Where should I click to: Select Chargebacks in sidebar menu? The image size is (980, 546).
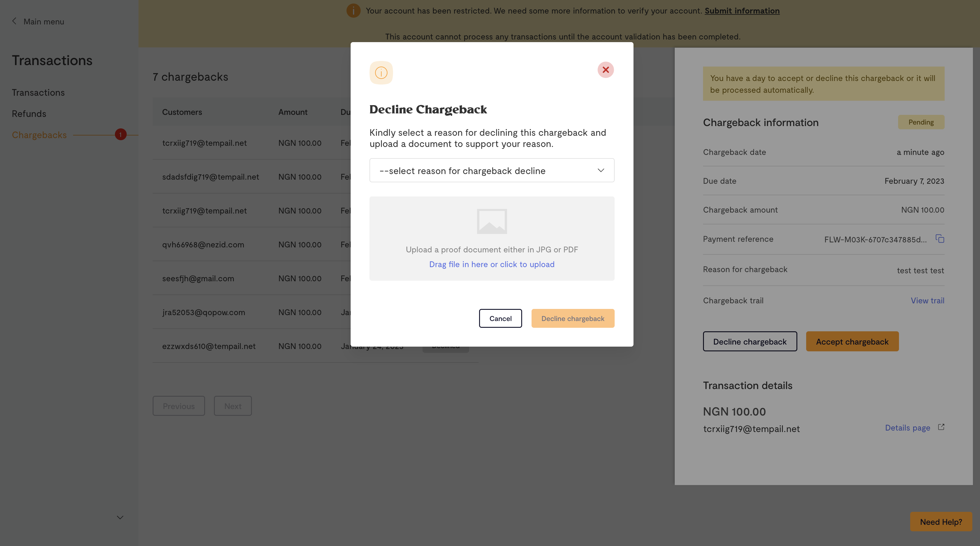[39, 135]
